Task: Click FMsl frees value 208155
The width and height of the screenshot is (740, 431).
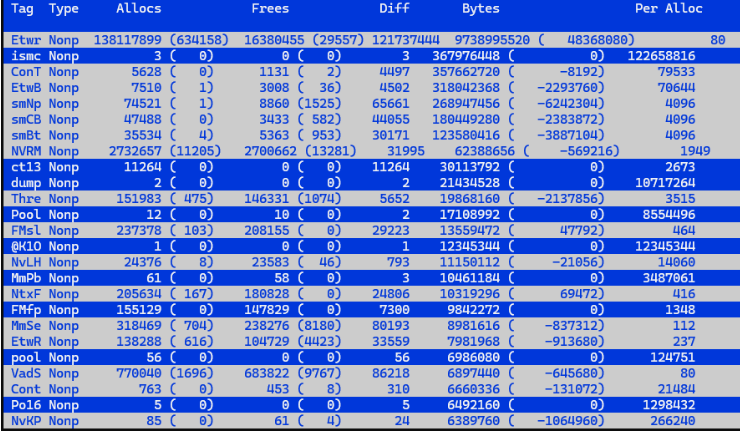Action: [266, 230]
